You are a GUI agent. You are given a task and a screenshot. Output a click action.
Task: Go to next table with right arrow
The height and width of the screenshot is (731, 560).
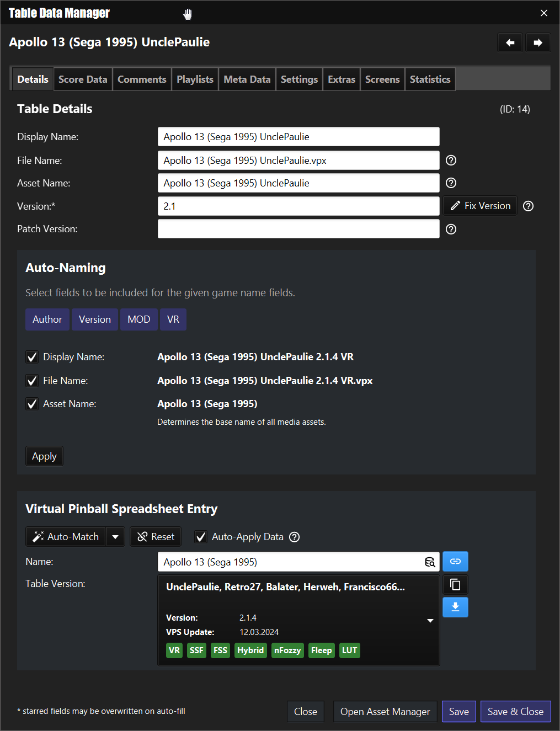(538, 42)
